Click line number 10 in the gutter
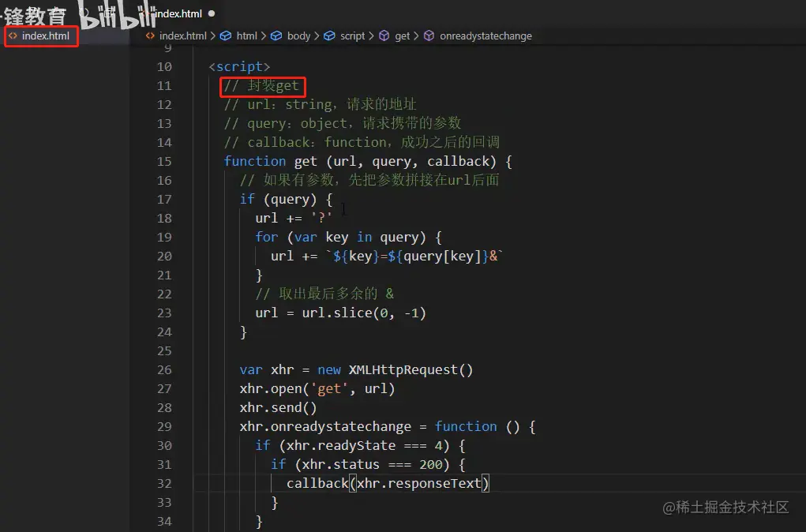806x532 pixels. 164,67
